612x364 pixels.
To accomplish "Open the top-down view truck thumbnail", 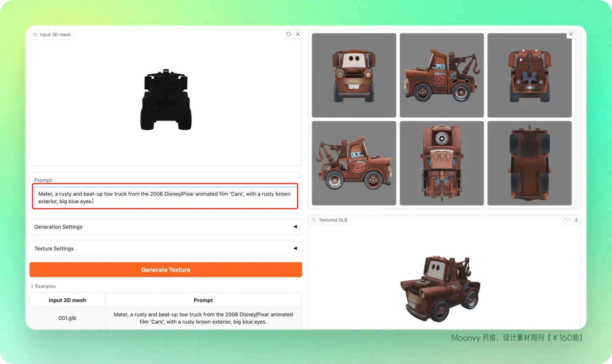I will pos(442,163).
